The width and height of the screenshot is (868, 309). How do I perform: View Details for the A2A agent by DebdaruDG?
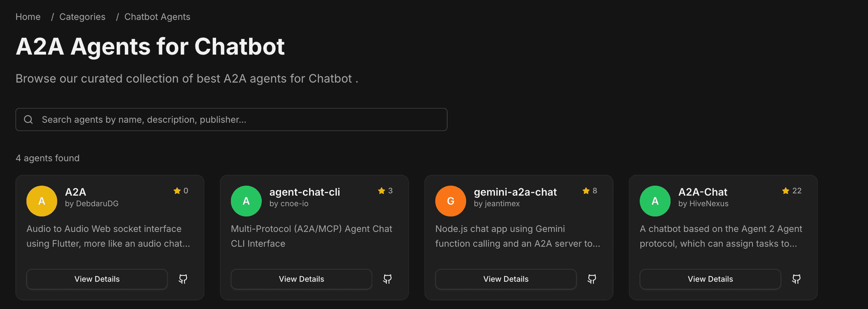tap(97, 279)
